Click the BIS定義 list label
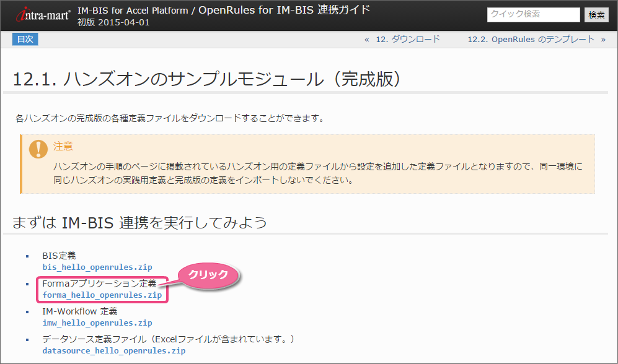The image size is (618, 364). click(59, 256)
